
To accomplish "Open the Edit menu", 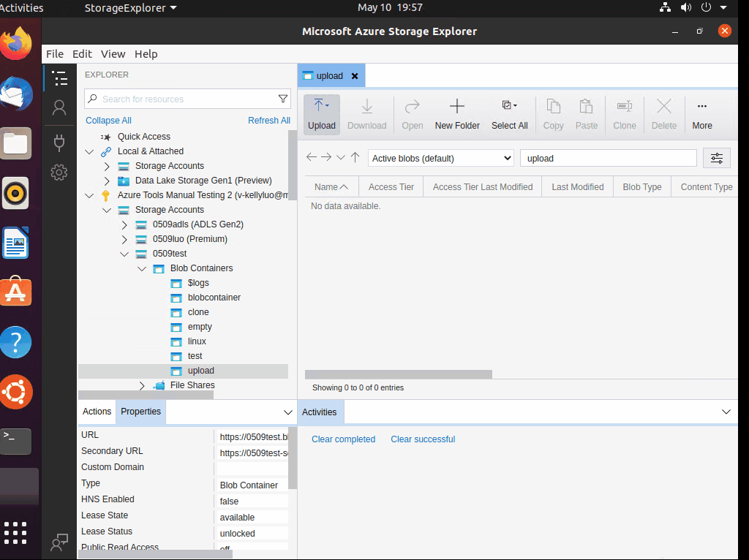I will [82, 54].
